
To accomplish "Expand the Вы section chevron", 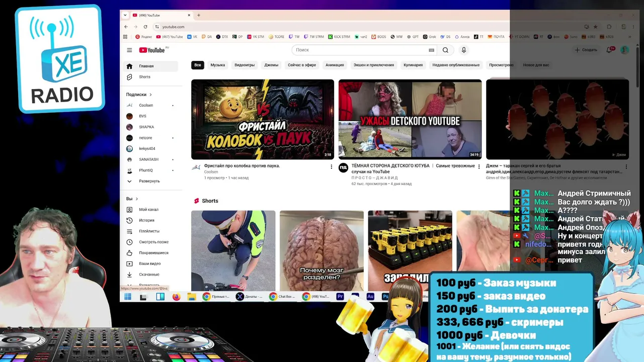I will pyautogui.click(x=136, y=199).
